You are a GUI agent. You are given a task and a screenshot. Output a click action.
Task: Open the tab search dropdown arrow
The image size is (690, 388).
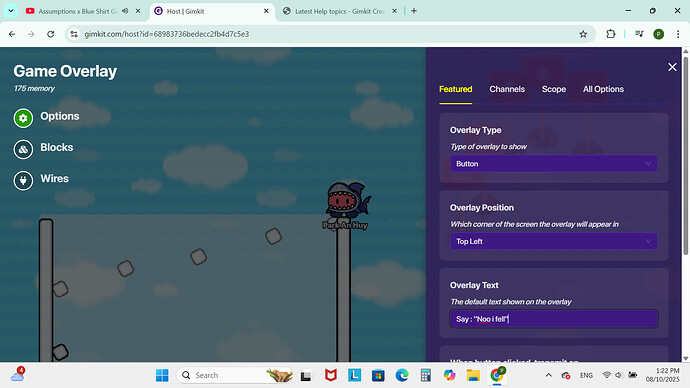[11, 11]
